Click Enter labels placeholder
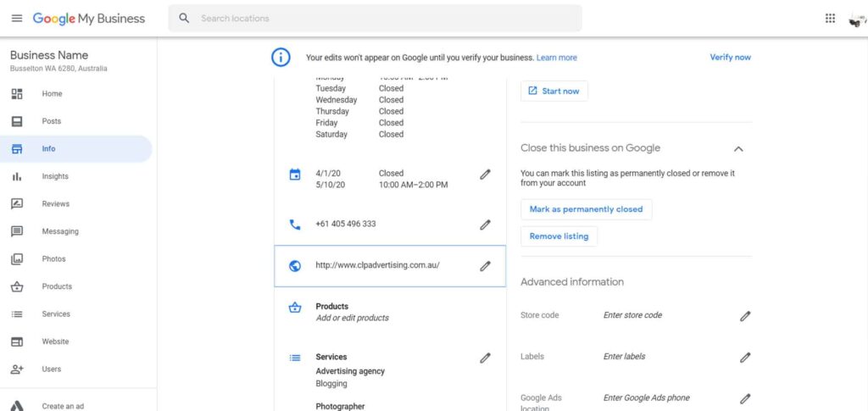Image resolution: width=868 pixels, height=411 pixels. [624, 357]
